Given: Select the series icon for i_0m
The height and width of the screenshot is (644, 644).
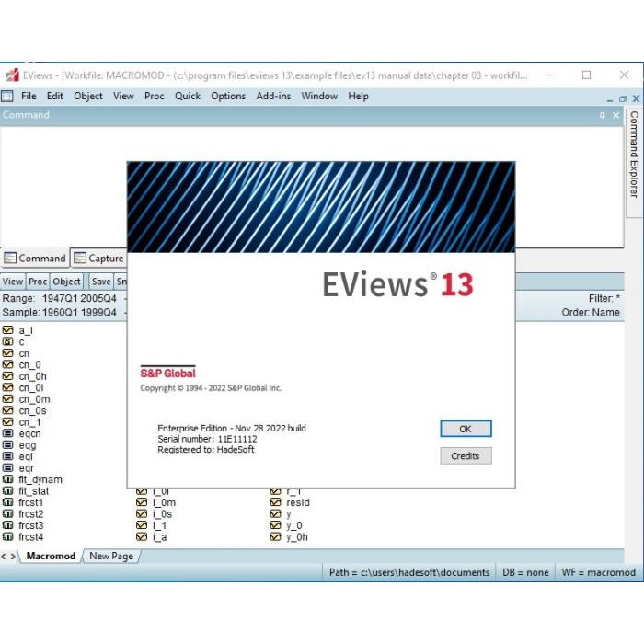Looking at the screenshot, I should pos(142,502).
